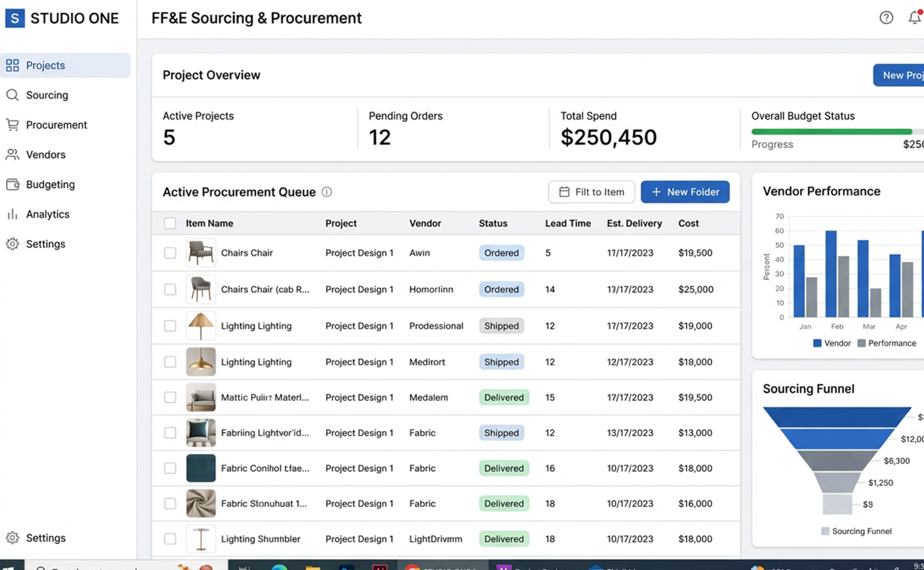Sort by the Lead Time column header
This screenshot has width=924, height=570.
568,223
